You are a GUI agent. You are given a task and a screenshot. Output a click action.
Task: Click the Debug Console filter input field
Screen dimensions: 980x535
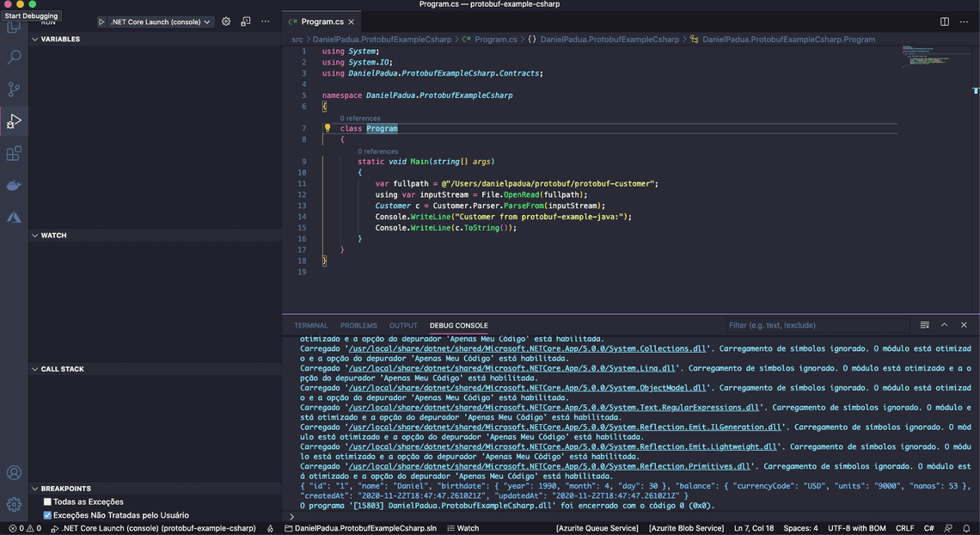[817, 325]
